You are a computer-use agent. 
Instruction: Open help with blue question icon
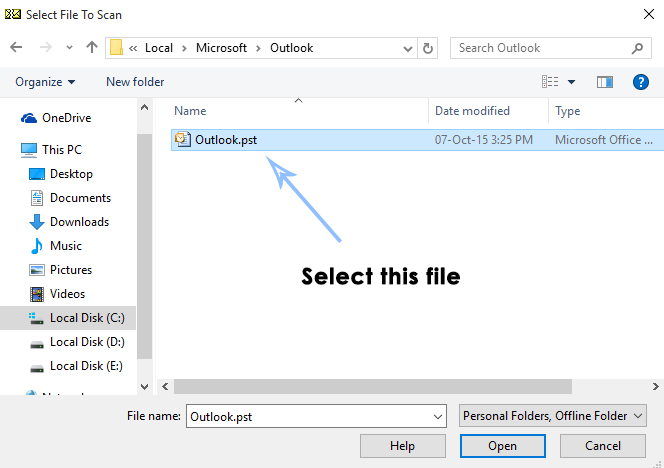641,82
